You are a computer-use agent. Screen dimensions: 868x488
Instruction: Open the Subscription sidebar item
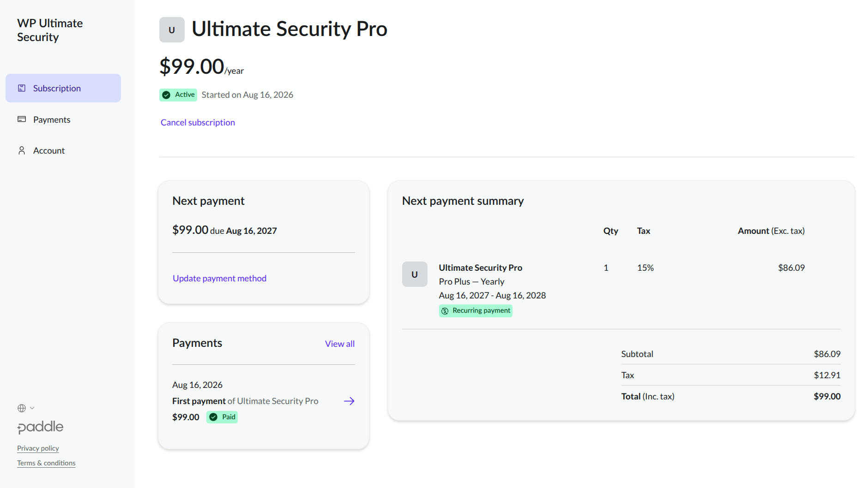pos(63,88)
